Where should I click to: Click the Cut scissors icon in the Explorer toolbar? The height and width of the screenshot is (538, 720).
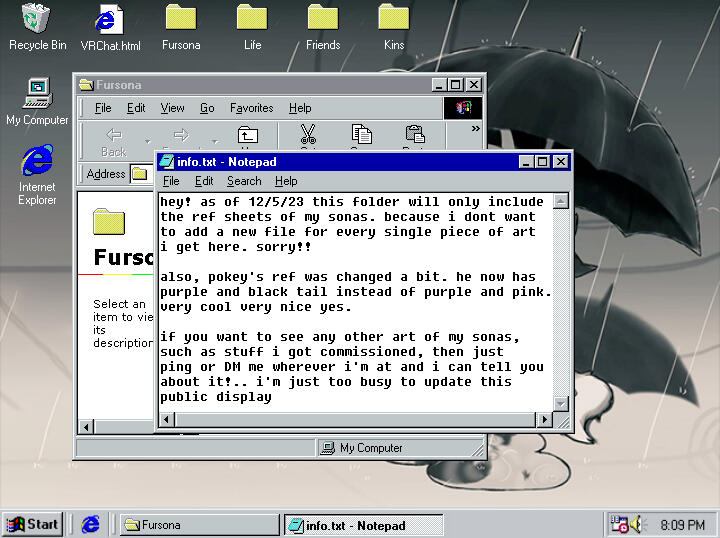308,135
